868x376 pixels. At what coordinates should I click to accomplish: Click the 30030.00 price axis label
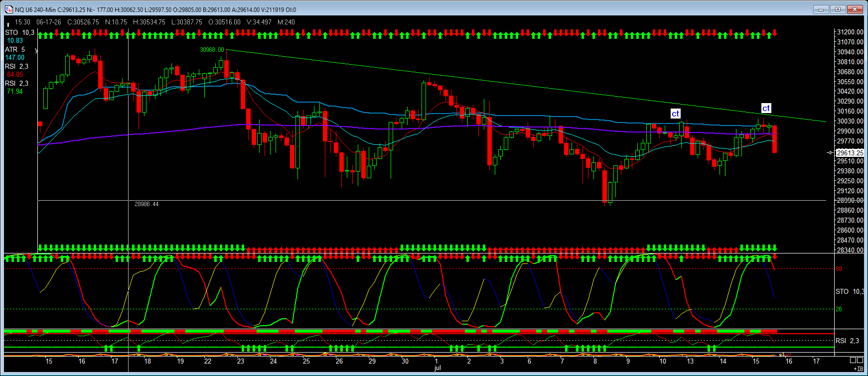[850, 121]
